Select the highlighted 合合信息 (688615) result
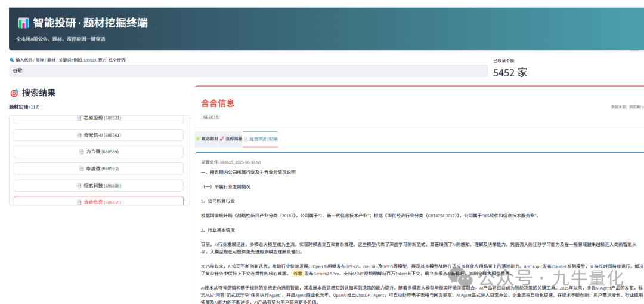Viewport: 644px width, 304px height. (98, 201)
